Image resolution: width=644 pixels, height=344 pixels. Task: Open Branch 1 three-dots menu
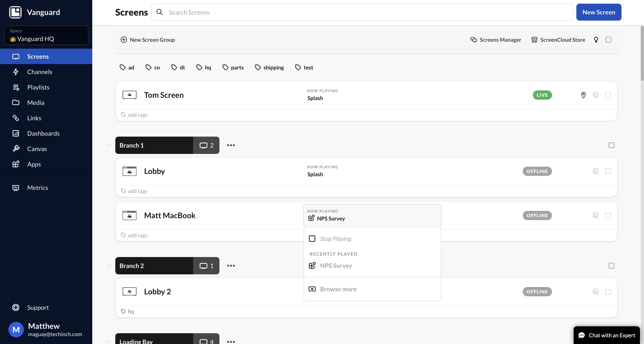point(231,145)
